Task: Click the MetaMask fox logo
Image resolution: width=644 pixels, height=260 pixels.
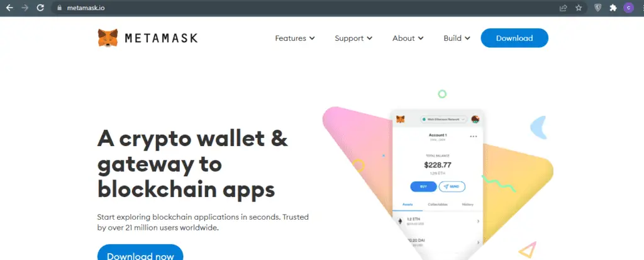Action: tap(108, 38)
